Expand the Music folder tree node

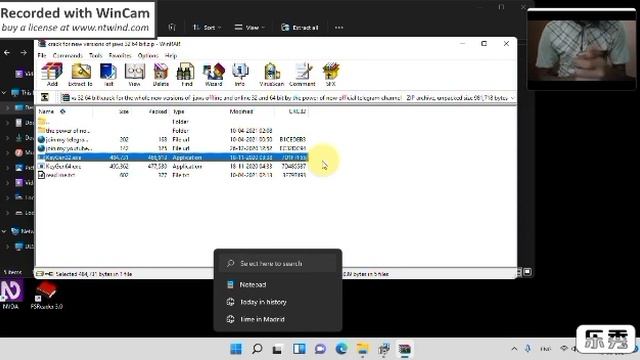pyautogui.click(x=7, y=153)
